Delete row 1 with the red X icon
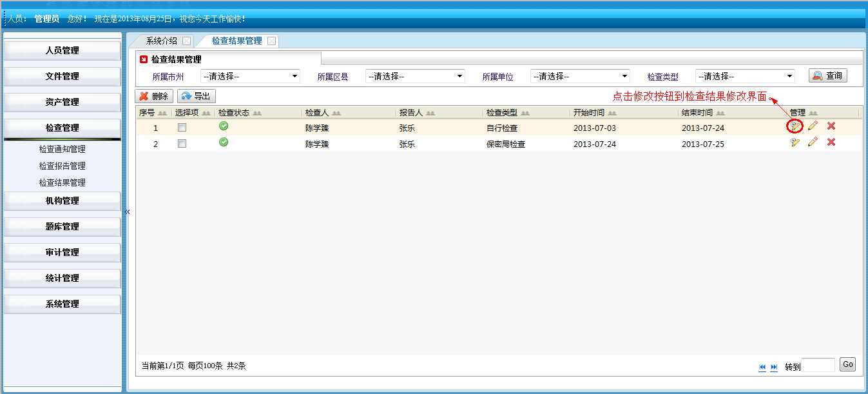 (831, 126)
